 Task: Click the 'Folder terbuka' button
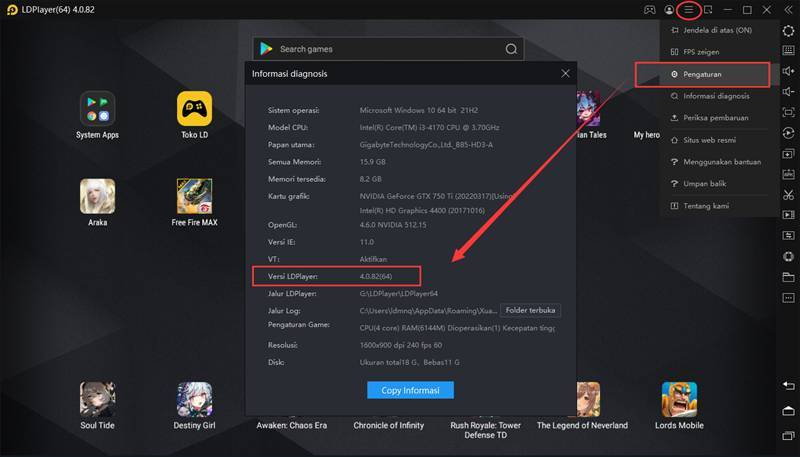point(531,310)
